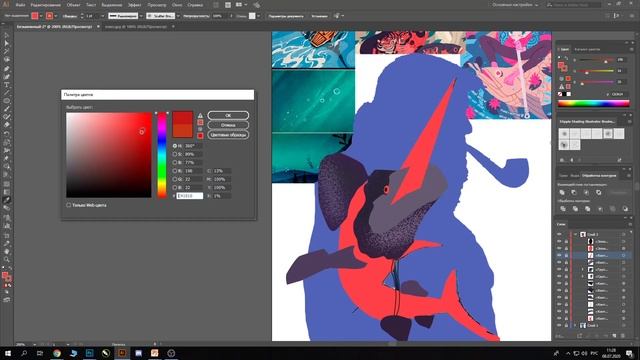This screenshot has height=360, width=640.
Task: Collapse the Слой 2 layer arrow
Action: 576,234
